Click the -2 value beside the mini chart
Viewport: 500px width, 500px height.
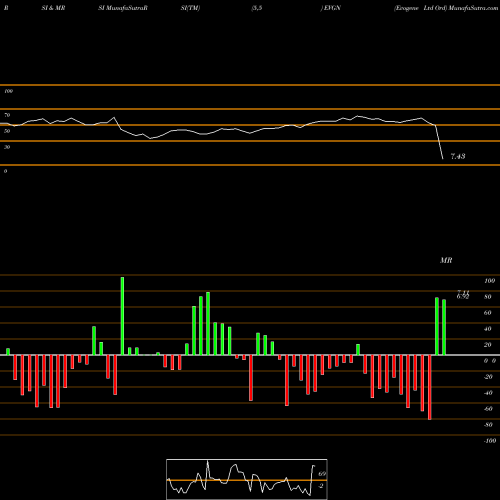[321, 486]
